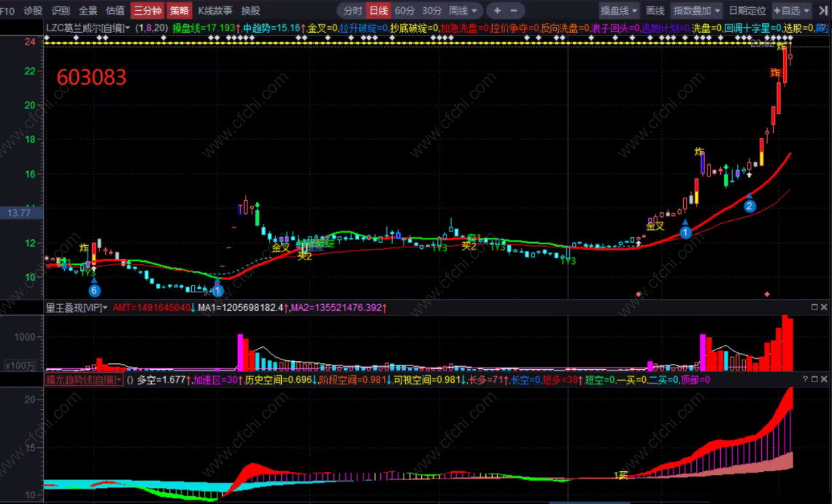The image size is (832, 504).
Task: Click stock code 603083 label
Action: (91, 77)
